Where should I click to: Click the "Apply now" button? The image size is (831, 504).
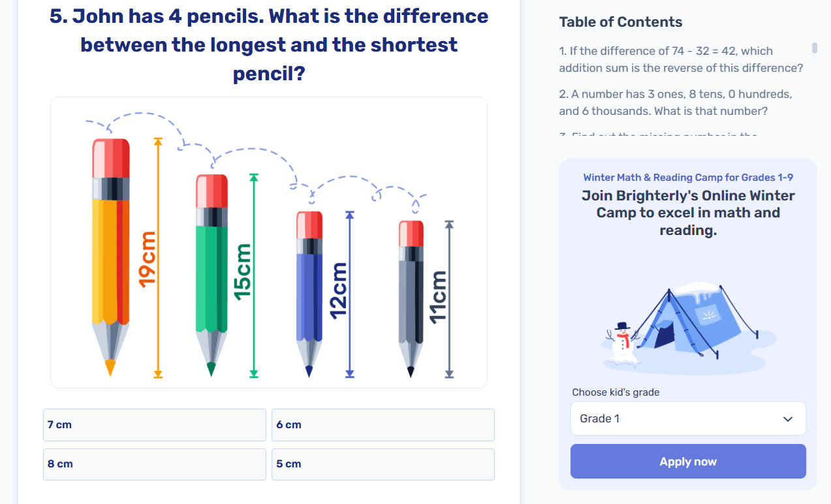(x=687, y=461)
